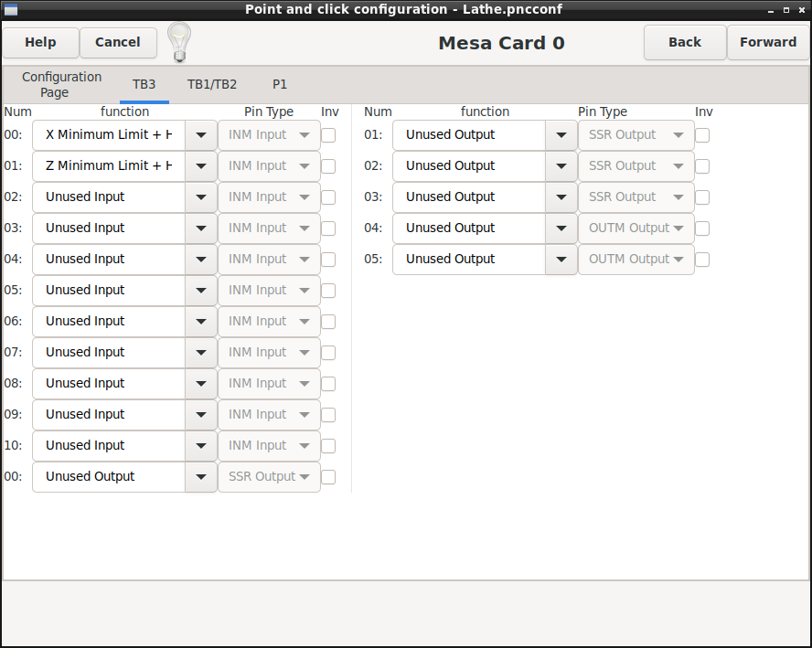Cancel the configuration wizard

point(118,42)
